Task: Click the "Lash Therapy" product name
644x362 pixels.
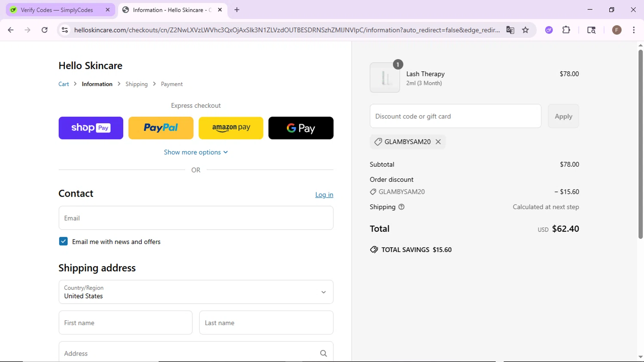Action: 425,74
